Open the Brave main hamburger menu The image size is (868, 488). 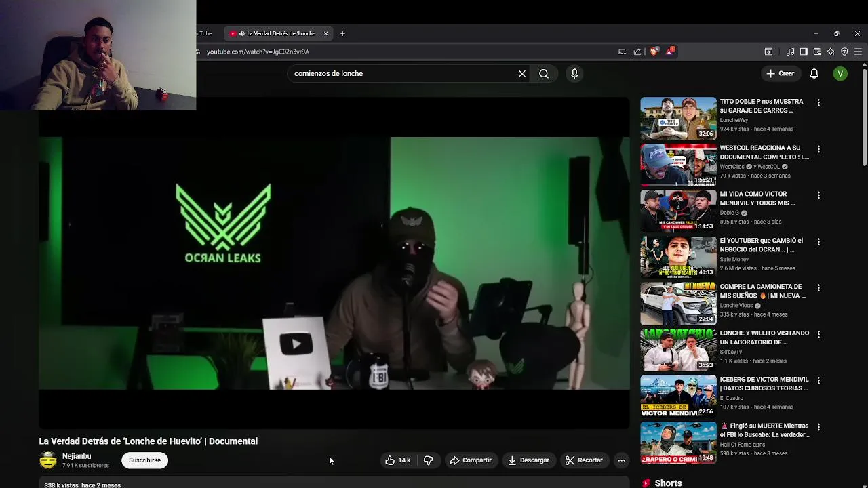click(858, 52)
